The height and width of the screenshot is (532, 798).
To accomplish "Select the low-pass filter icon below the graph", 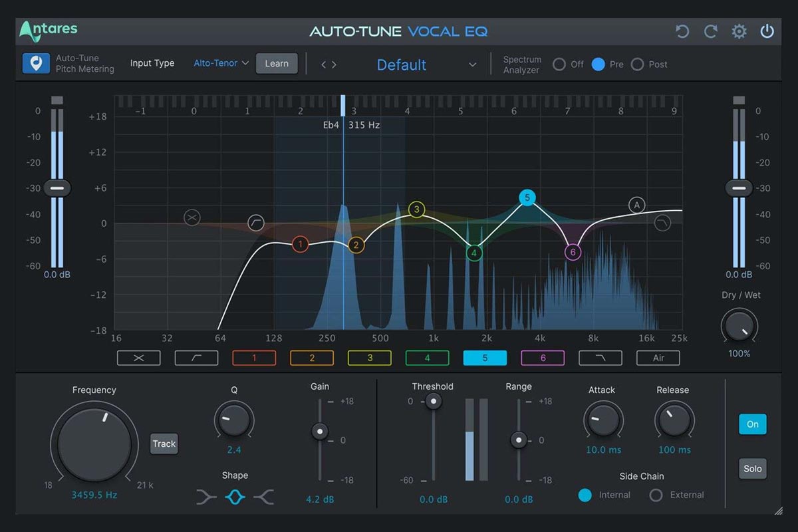I will (x=600, y=358).
